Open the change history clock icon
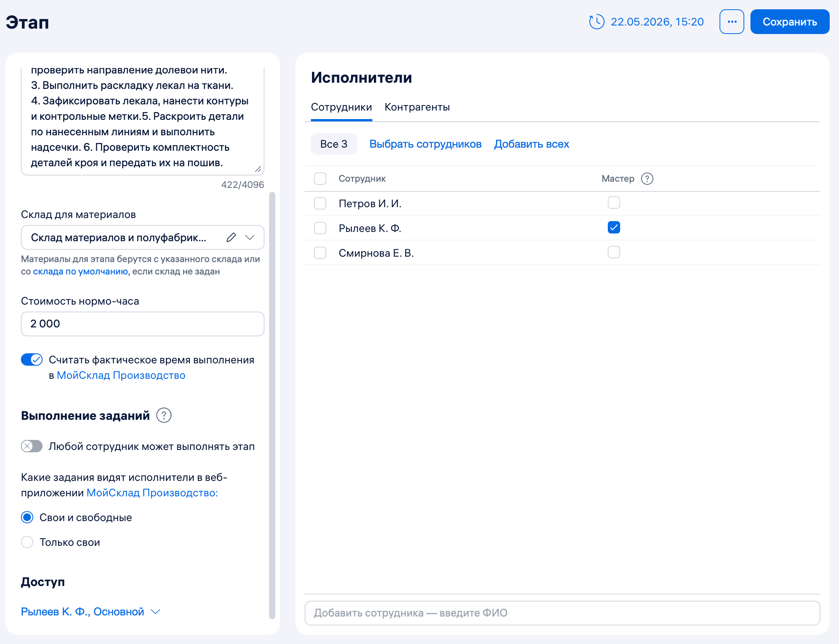This screenshot has height=644, width=839. (x=597, y=22)
